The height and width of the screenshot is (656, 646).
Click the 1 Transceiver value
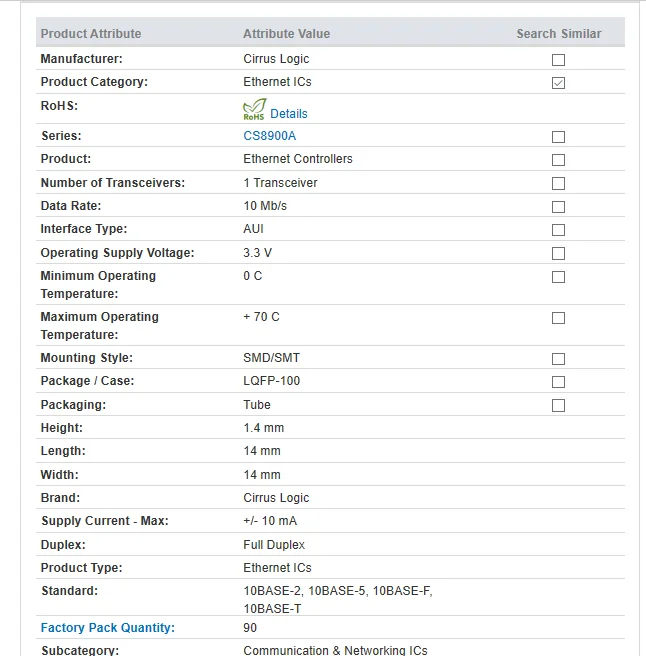pyautogui.click(x=280, y=183)
